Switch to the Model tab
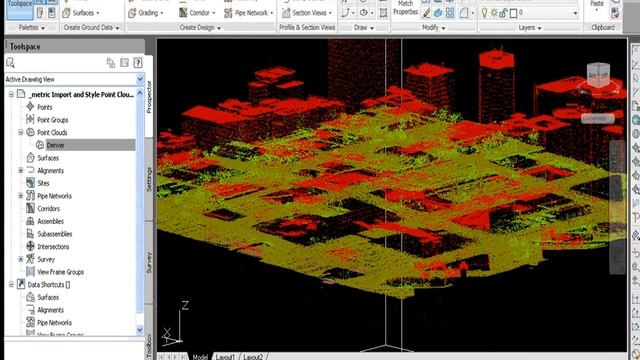 (200, 357)
